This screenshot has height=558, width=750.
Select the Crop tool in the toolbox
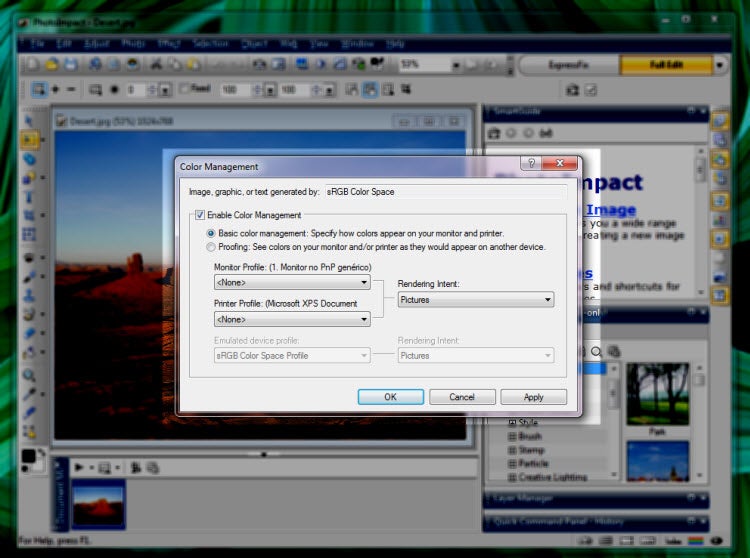pyautogui.click(x=29, y=215)
